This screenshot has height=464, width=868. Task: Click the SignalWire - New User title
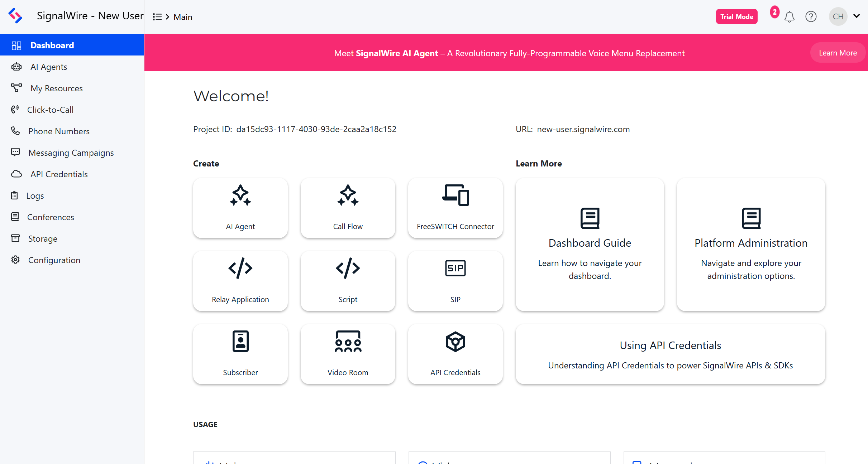pos(90,16)
